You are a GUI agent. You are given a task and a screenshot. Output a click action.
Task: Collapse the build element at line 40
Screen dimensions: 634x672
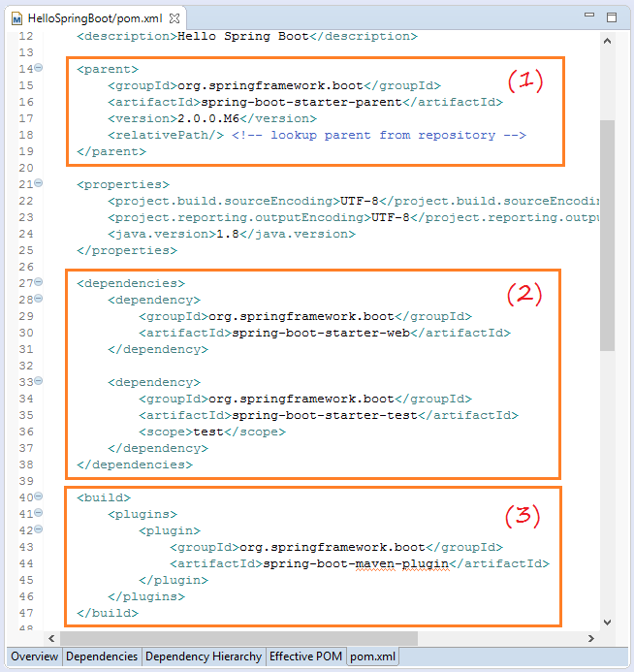38,496
